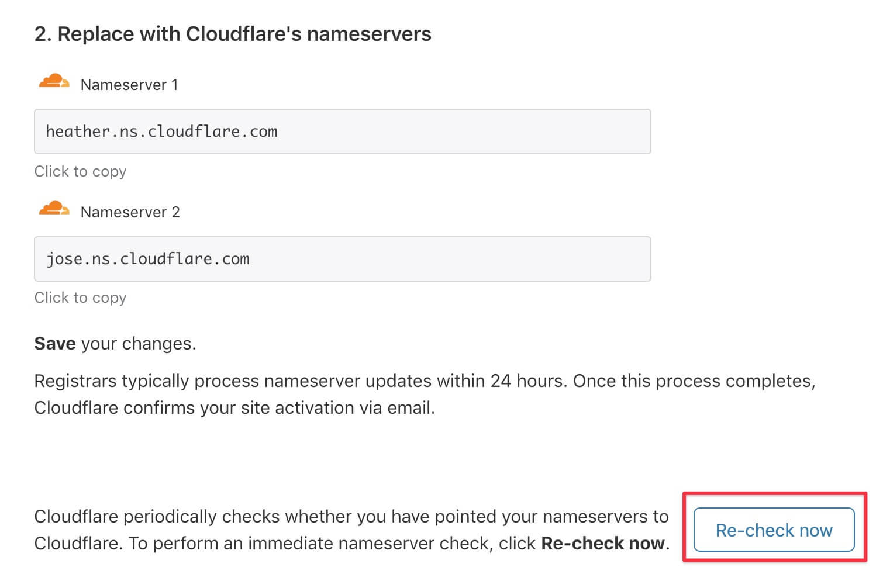Click the 'Once this process completes' phrase
This screenshot has width=883, height=588.
tap(694, 381)
